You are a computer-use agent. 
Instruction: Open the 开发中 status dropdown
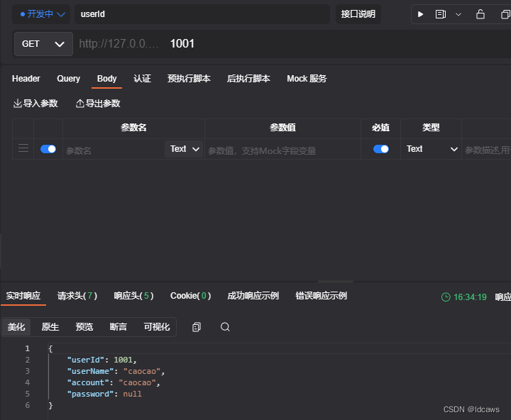click(x=43, y=14)
